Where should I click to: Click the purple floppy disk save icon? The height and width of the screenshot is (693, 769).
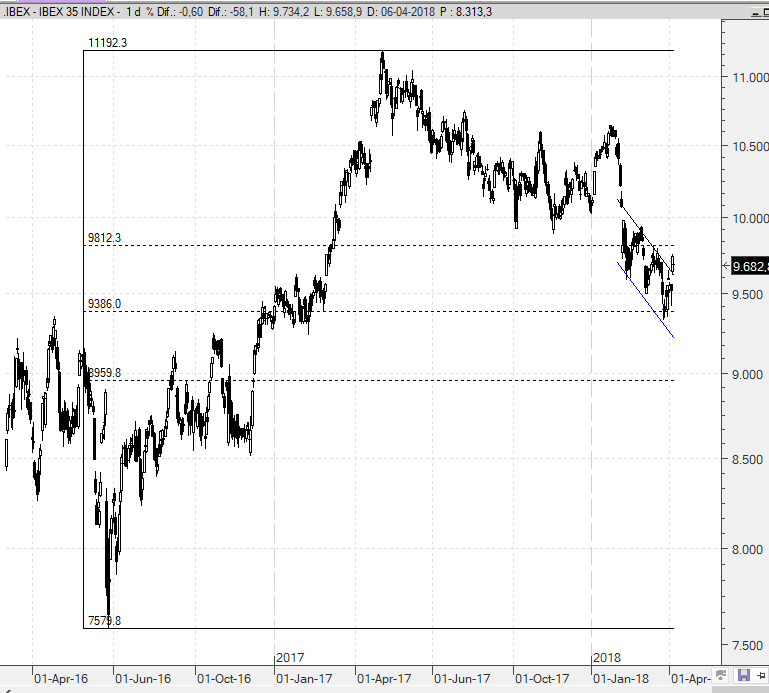pyautogui.click(x=743, y=675)
